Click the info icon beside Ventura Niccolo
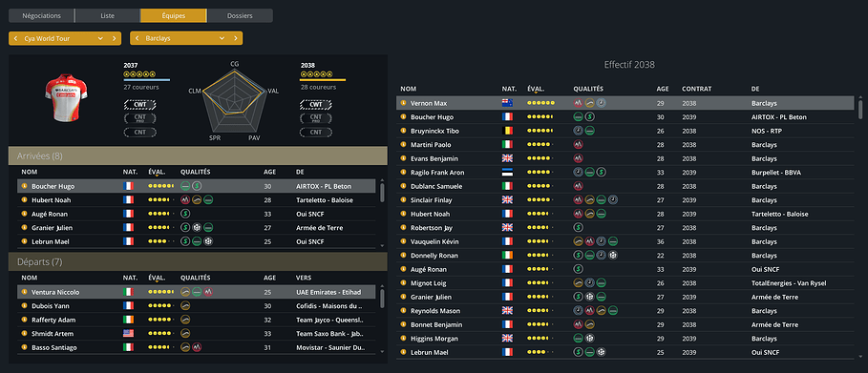868x373 pixels. click(25, 292)
